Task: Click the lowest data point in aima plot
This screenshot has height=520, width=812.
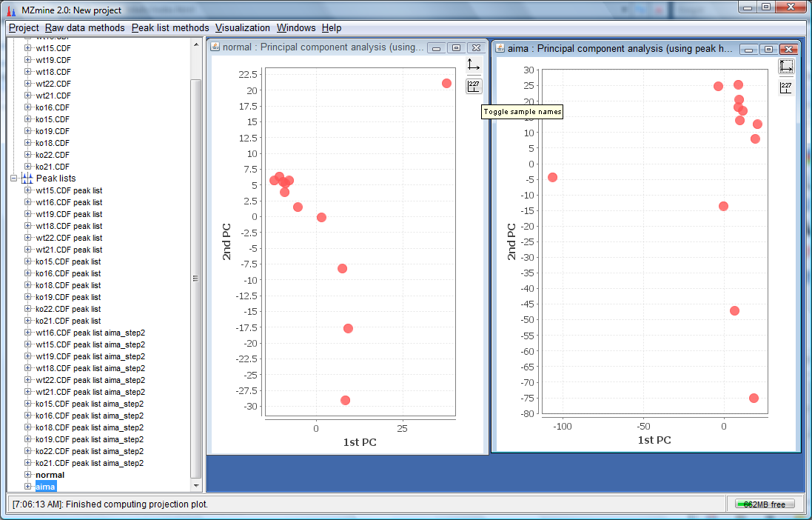Action: click(754, 399)
